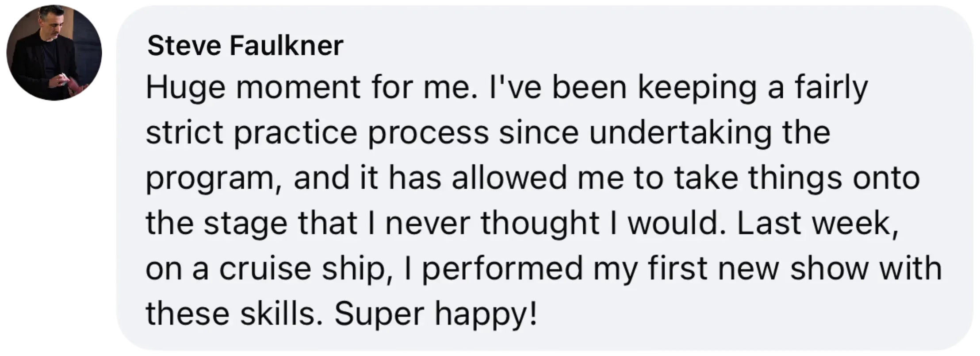The image size is (980, 356).
Task: Click the word "performed"
Action: coord(502,269)
